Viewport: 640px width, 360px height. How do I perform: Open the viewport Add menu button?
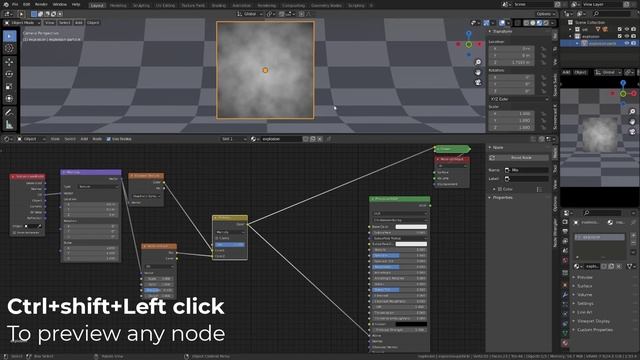click(79, 23)
